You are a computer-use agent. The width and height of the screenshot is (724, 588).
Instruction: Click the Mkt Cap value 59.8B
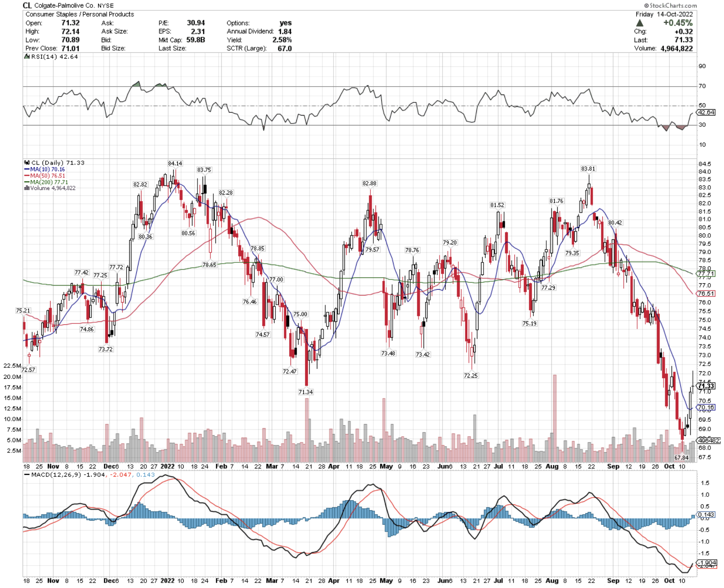pos(196,40)
